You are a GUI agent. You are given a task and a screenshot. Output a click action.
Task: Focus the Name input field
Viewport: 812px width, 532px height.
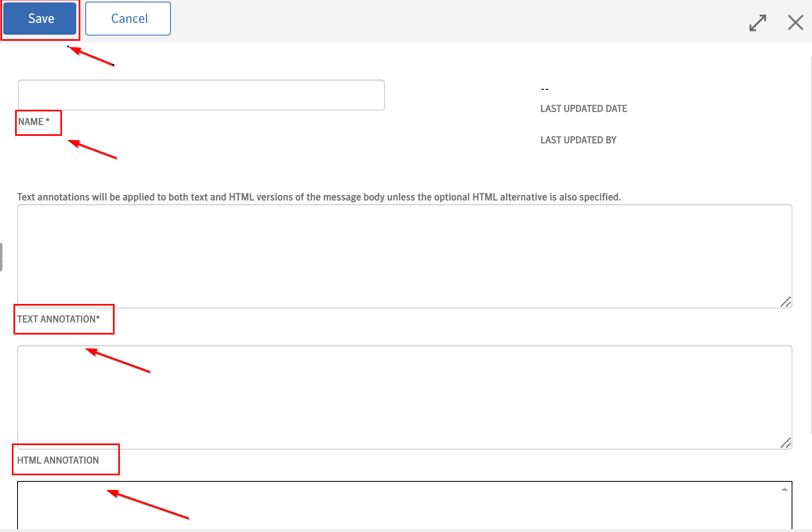pos(201,95)
